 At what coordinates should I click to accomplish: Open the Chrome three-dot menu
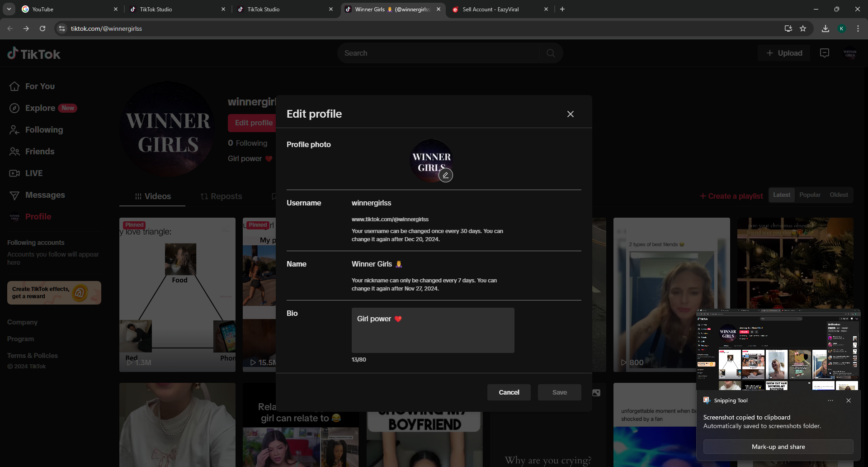coord(858,29)
